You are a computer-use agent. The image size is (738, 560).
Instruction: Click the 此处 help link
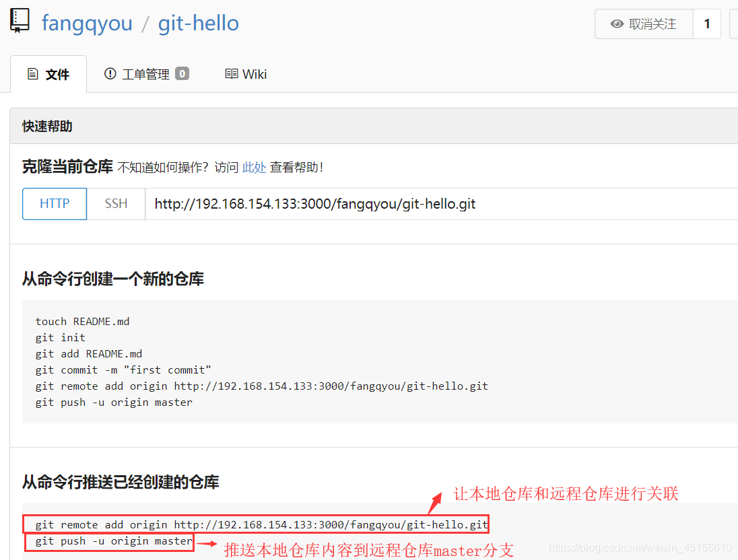(x=254, y=167)
